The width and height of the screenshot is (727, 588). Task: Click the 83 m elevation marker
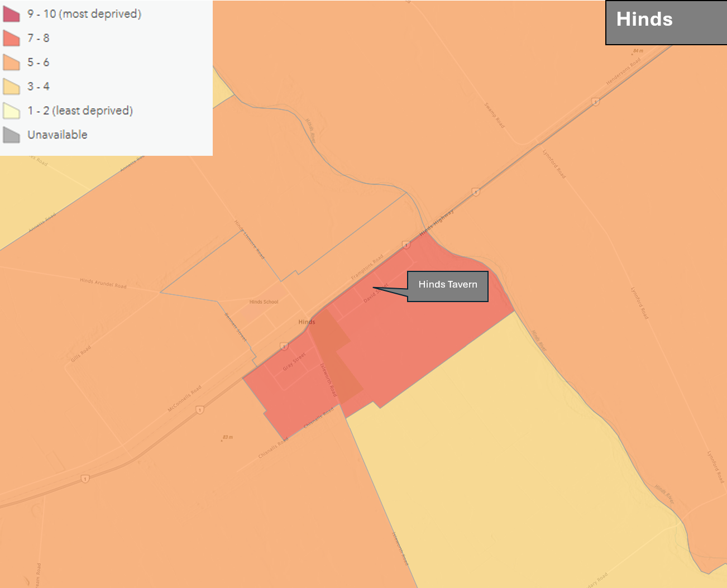pos(227,437)
